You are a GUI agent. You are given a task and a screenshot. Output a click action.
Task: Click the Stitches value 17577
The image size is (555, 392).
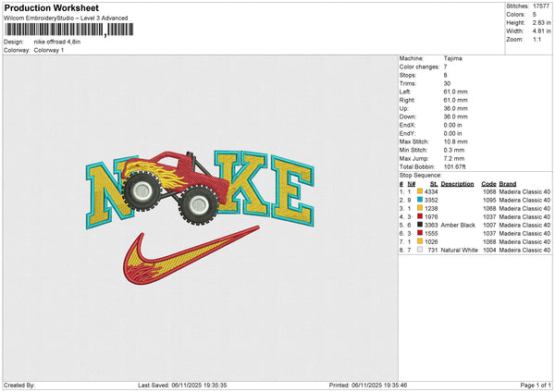(x=540, y=6)
